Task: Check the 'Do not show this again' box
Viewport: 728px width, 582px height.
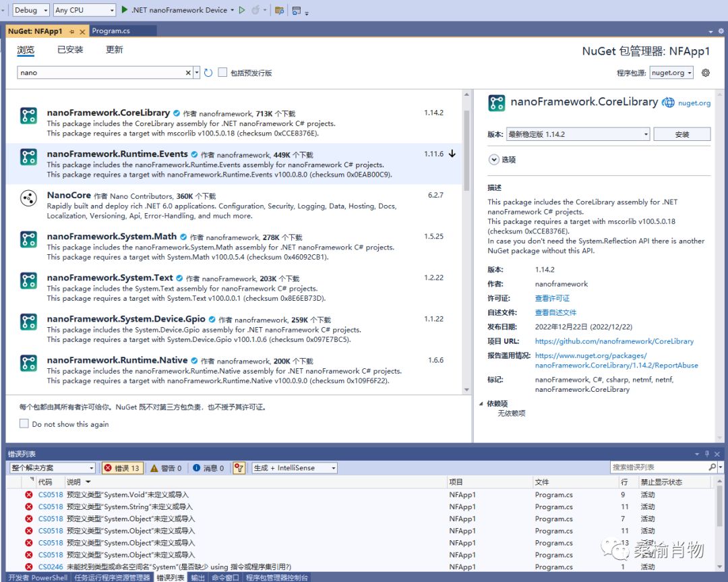Action: pyautogui.click(x=24, y=424)
